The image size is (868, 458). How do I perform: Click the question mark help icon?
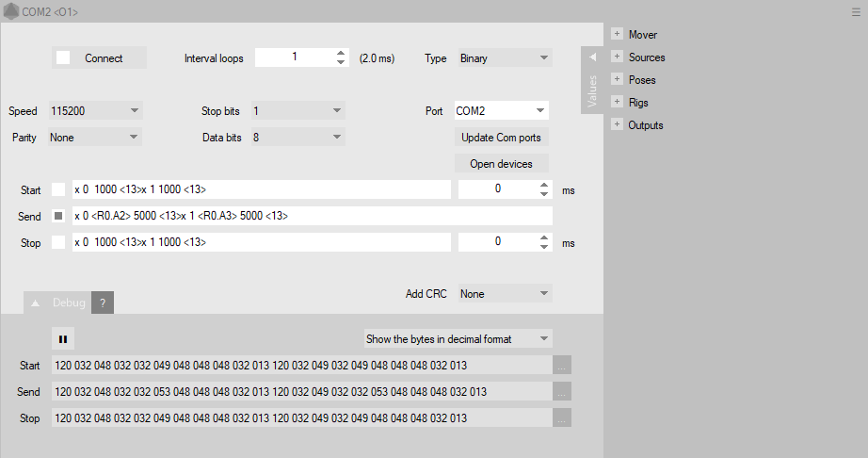(102, 303)
